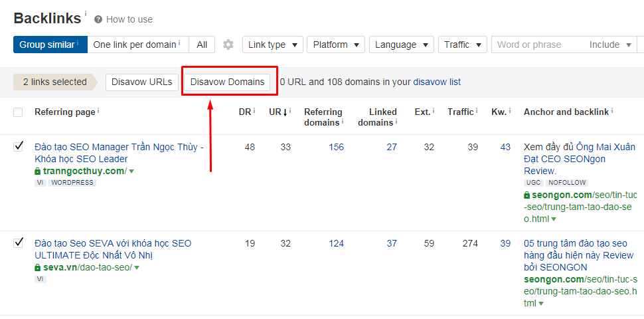Click the 2 links selected label
This screenshot has height=319, width=644.
tap(55, 82)
